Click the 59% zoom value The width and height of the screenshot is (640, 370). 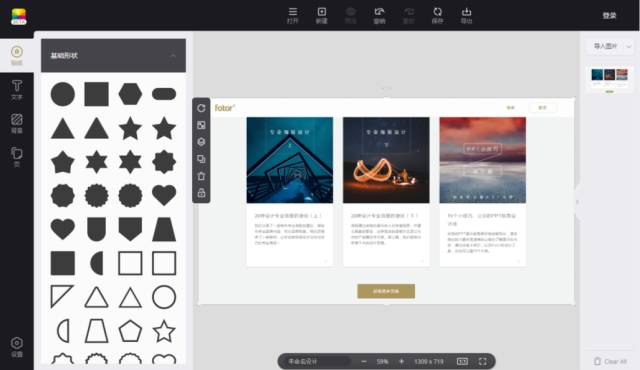[382, 361]
